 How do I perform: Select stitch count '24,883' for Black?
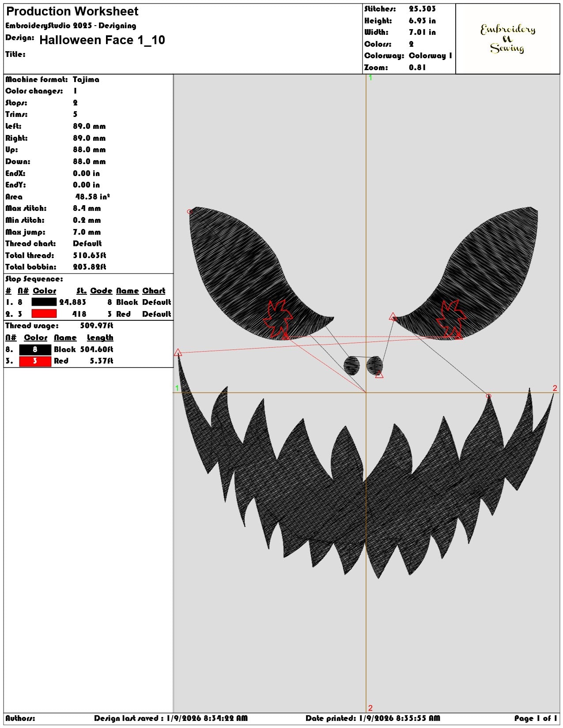(73, 302)
